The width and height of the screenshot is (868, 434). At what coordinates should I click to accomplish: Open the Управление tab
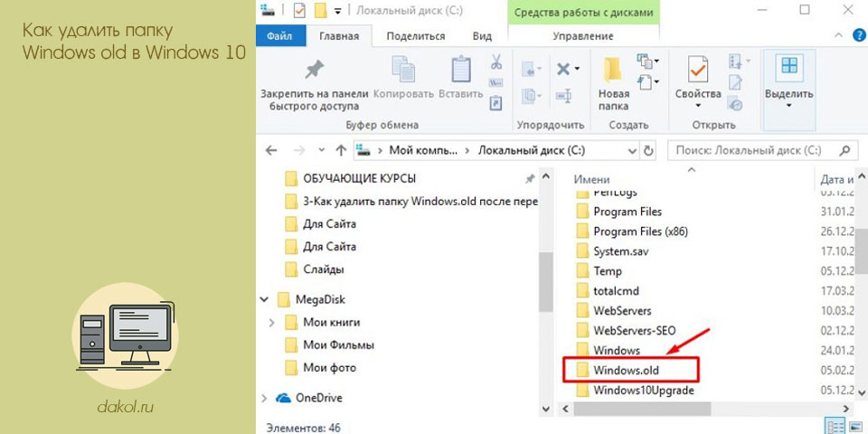(x=583, y=36)
